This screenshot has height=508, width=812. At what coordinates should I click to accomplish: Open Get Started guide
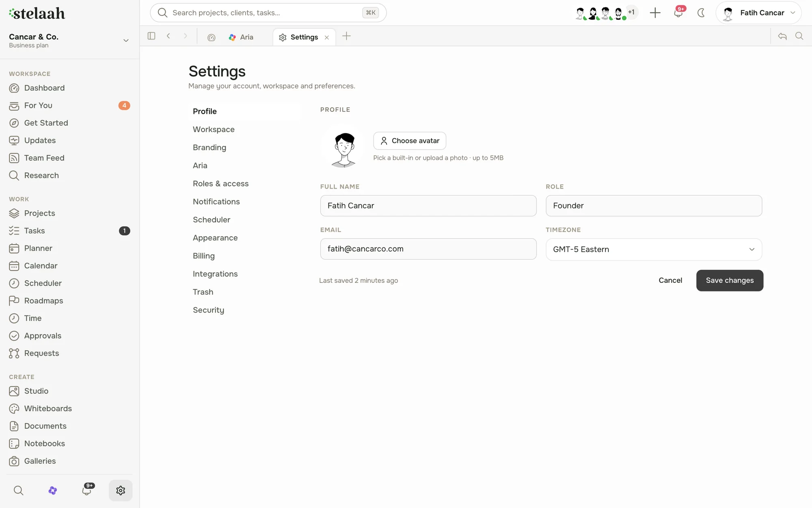tap(69, 123)
